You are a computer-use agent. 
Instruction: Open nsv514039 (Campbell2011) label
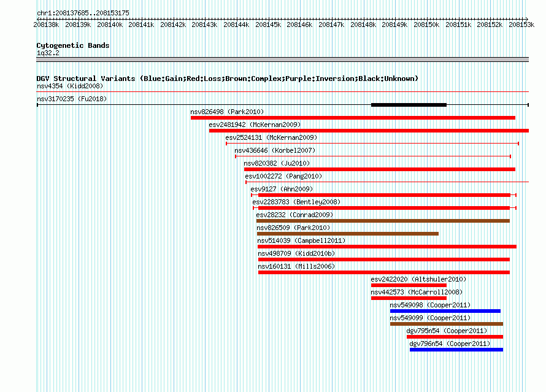click(x=301, y=240)
